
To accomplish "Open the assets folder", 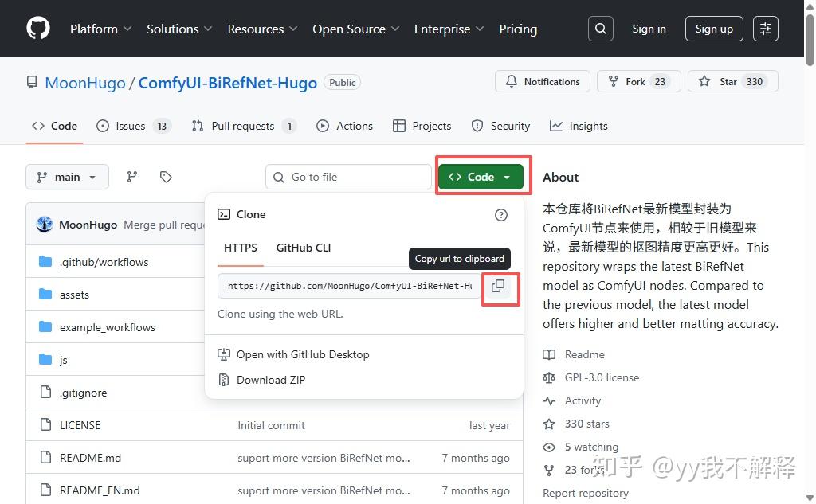I will [x=74, y=294].
